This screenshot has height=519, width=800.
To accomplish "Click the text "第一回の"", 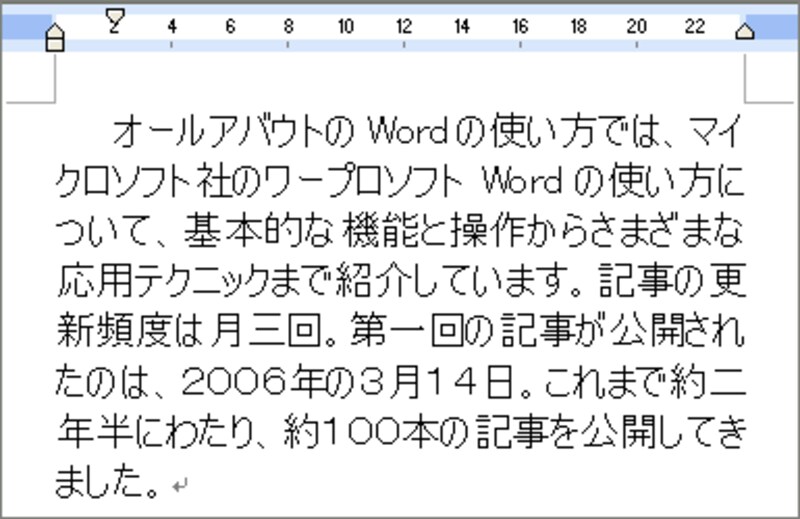I will pyautogui.click(x=421, y=332).
